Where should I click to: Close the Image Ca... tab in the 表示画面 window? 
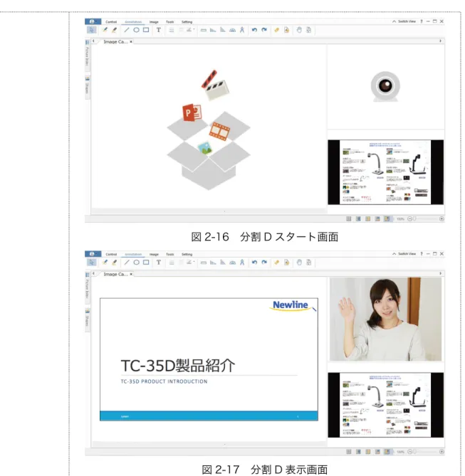[x=131, y=274]
